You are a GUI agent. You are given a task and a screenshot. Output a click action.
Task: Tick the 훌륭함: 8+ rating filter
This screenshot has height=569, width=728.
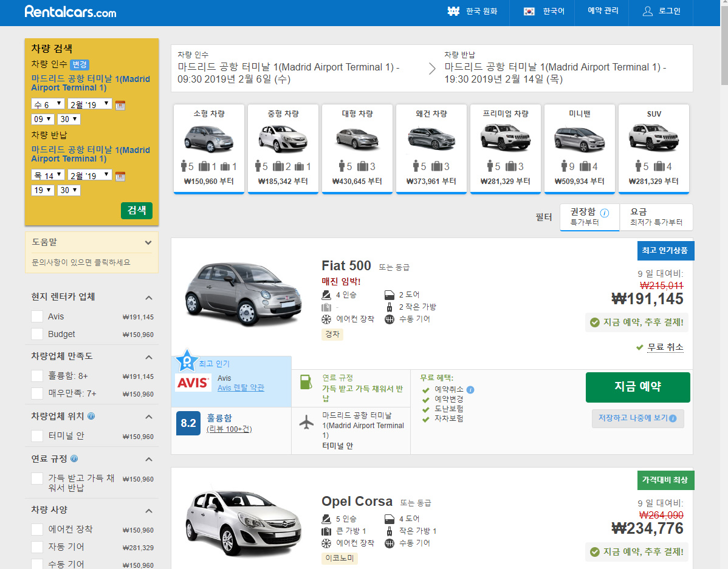[x=37, y=376]
